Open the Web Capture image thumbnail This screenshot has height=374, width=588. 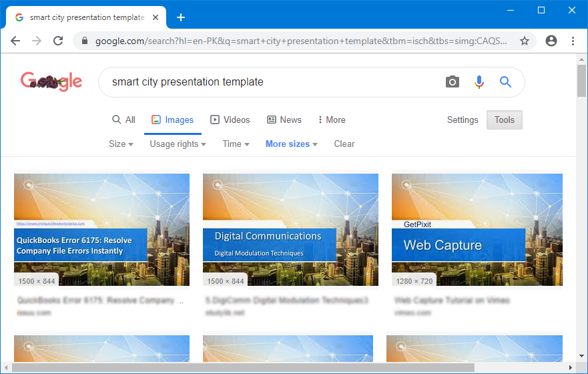point(477,230)
